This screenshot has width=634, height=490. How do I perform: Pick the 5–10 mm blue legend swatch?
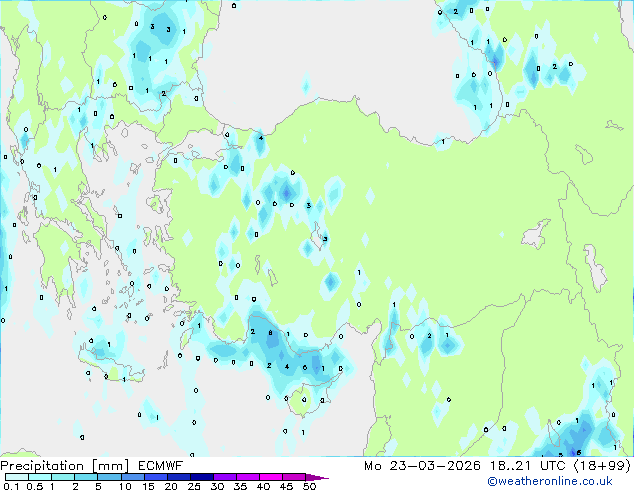[110, 477]
